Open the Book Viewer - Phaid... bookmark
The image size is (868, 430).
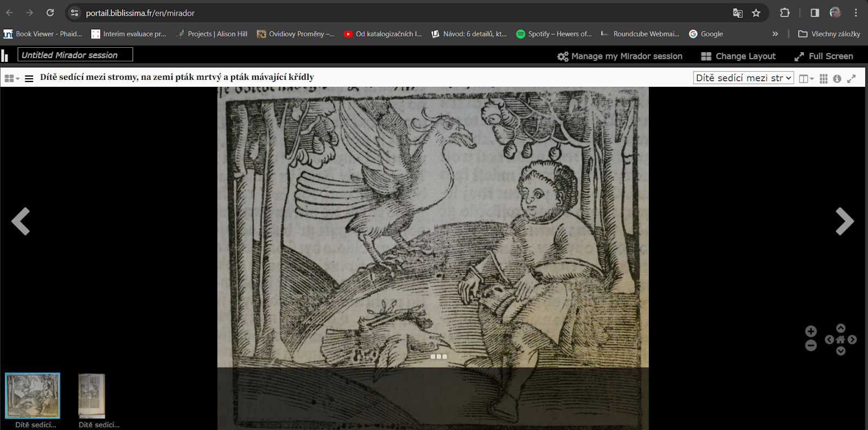point(43,34)
